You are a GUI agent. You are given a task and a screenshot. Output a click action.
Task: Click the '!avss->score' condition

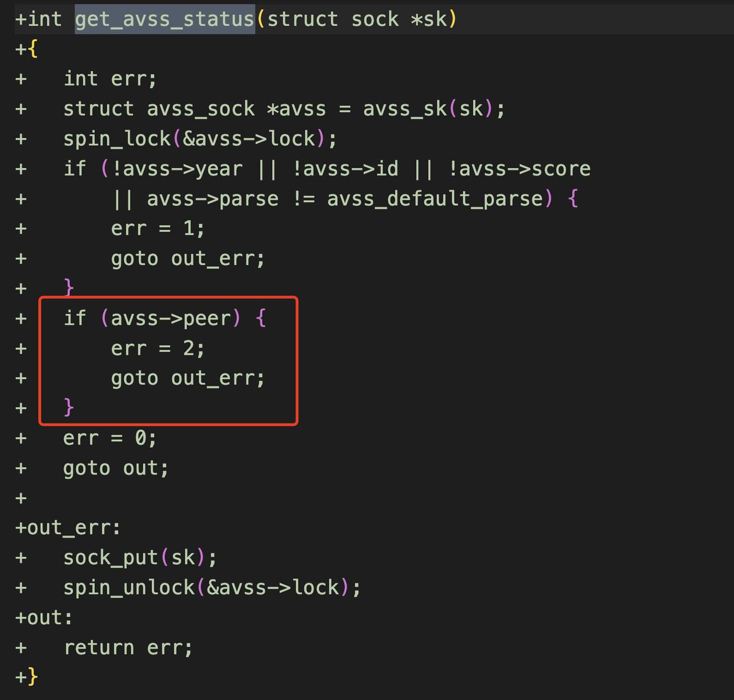519,169
